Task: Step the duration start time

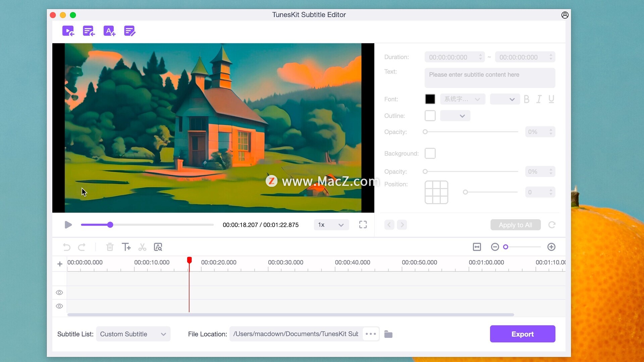Action: [480, 57]
